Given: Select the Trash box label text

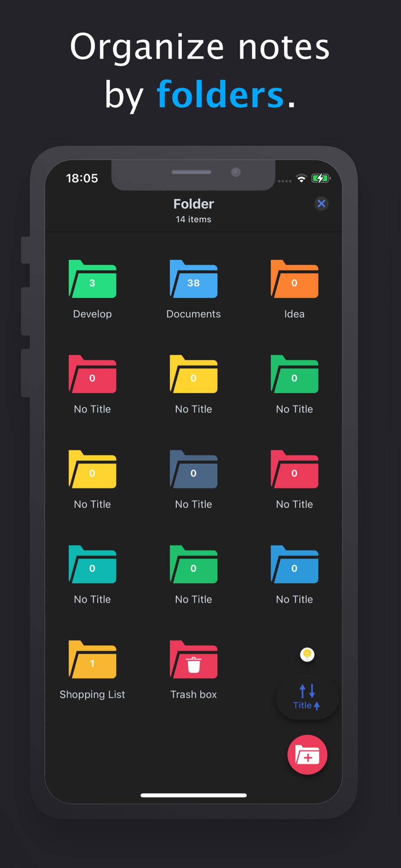Looking at the screenshot, I should pos(194,694).
